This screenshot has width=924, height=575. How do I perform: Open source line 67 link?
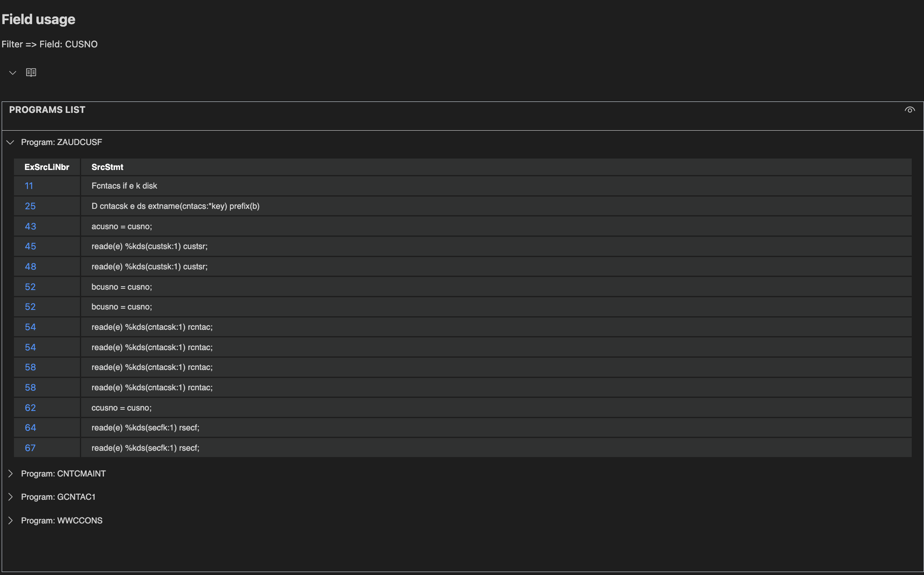point(30,448)
